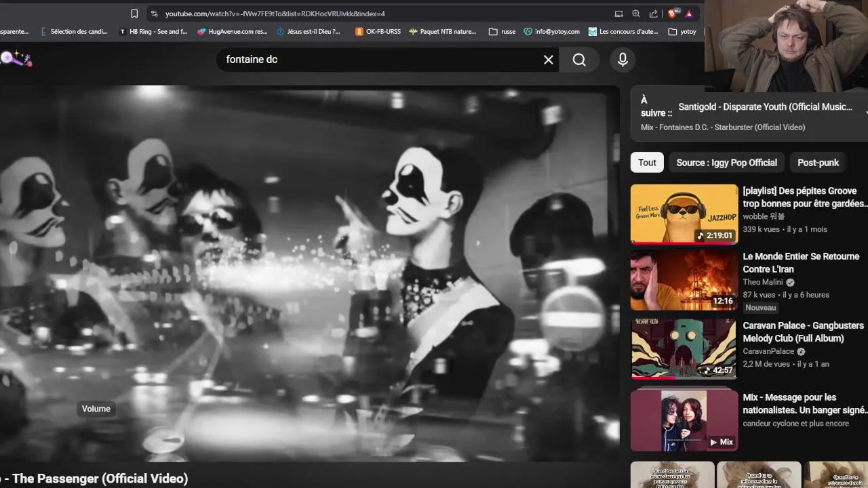Image resolution: width=868 pixels, height=488 pixels.
Task: Expand the 'russe' bookmarks folder
Action: (x=502, y=31)
